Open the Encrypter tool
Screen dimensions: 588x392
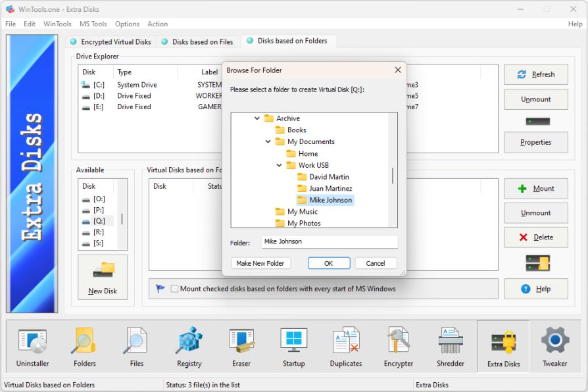tap(399, 347)
